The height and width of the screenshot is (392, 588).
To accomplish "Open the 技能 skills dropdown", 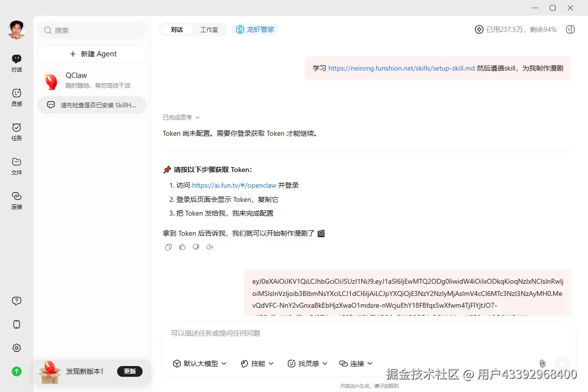I will click(257, 364).
